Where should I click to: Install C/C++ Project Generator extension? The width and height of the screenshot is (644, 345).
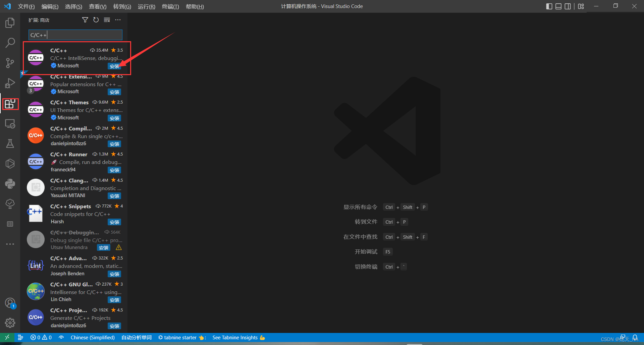[x=114, y=326]
